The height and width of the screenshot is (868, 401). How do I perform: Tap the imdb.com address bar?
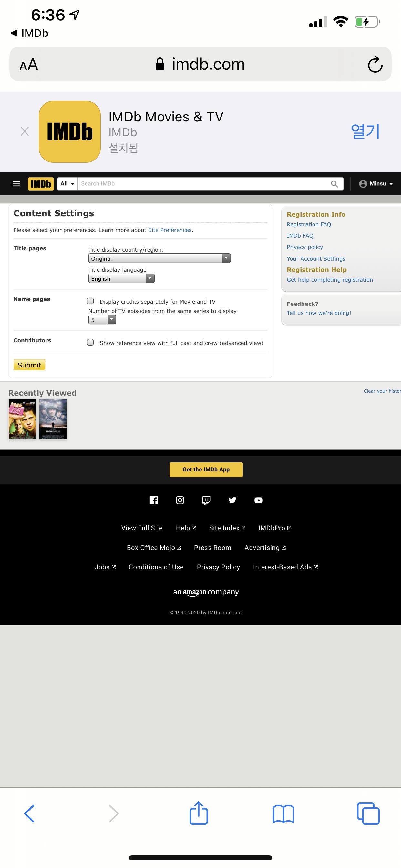pos(200,64)
